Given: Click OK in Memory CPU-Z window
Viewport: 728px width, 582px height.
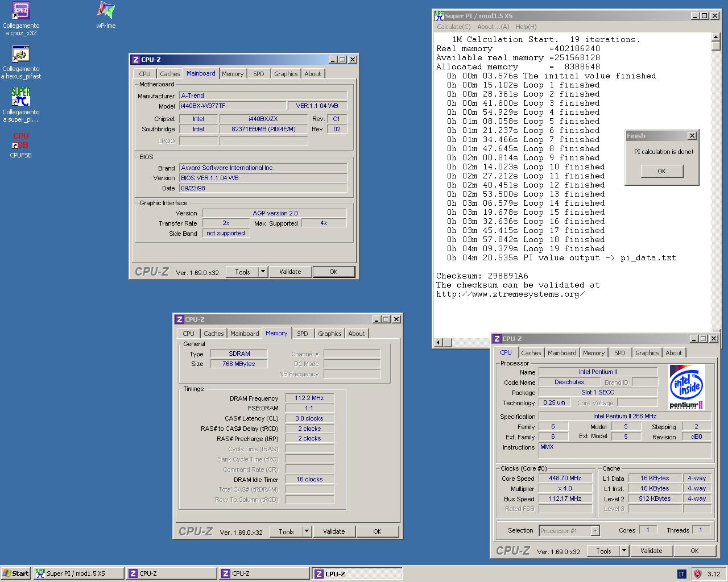Looking at the screenshot, I should tap(377, 531).
